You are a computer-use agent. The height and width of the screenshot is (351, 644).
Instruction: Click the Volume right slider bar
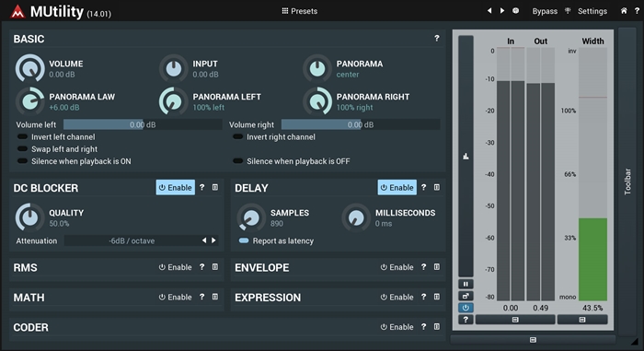click(x=361, y=124)
